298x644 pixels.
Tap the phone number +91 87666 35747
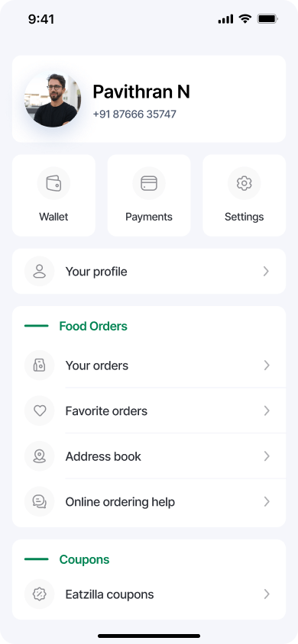pyautogui.click(x=134, y=114)
